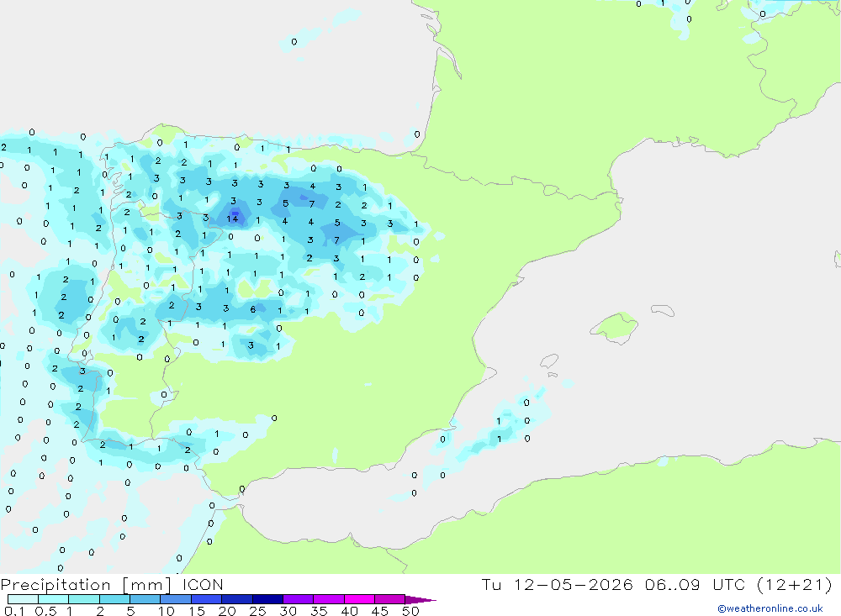Click the "ICON" model name in the title

point(203,584)
